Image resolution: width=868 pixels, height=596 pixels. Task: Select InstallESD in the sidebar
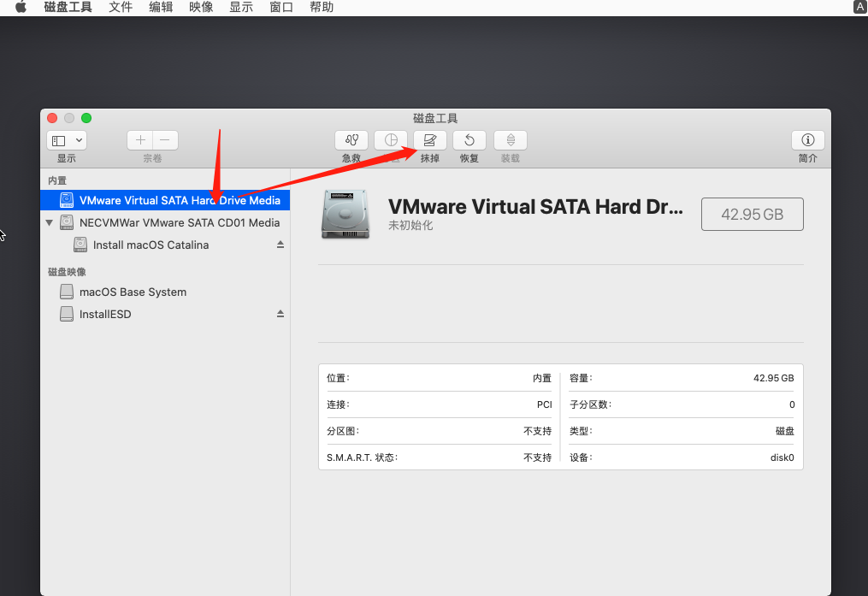(x=165, y=314)
